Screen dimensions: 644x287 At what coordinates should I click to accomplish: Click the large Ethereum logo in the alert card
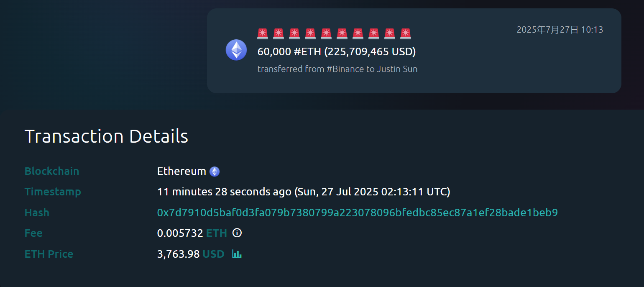point(236,50)
